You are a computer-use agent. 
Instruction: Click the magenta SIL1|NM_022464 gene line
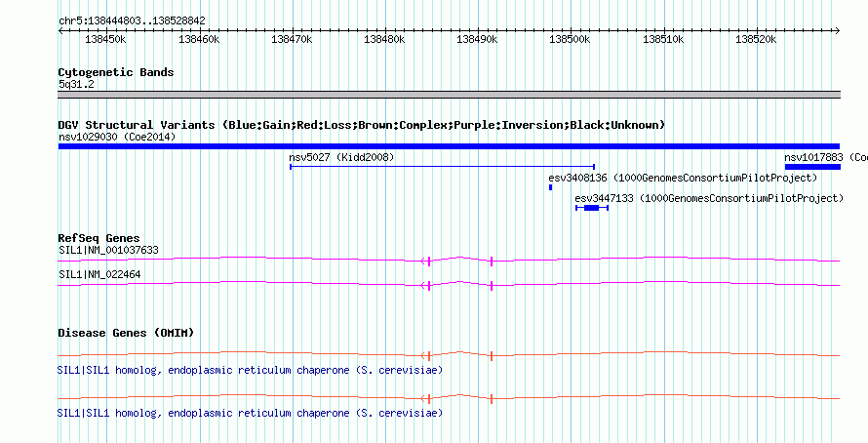pos(449,284)
